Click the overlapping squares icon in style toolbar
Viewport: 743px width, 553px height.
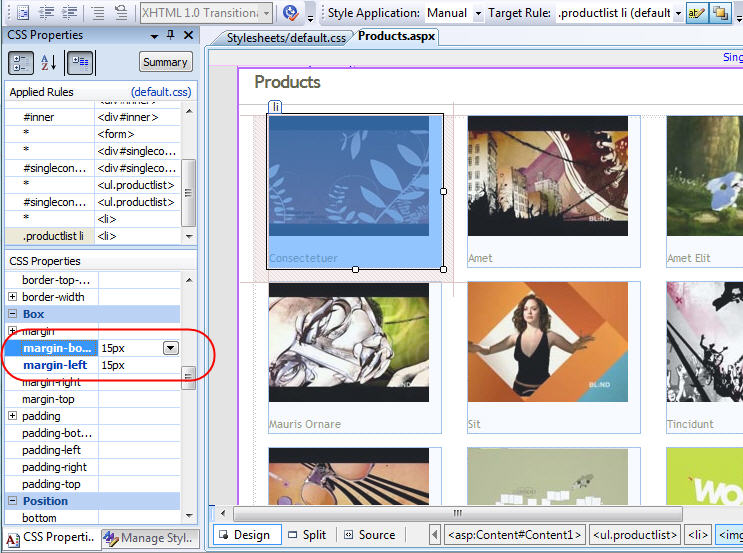coord(720,13)
